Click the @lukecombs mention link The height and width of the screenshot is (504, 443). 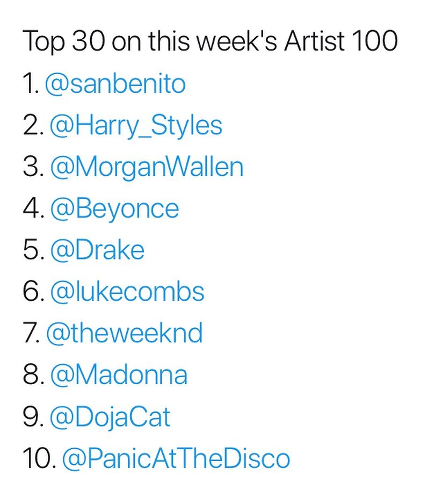(127, 292)
